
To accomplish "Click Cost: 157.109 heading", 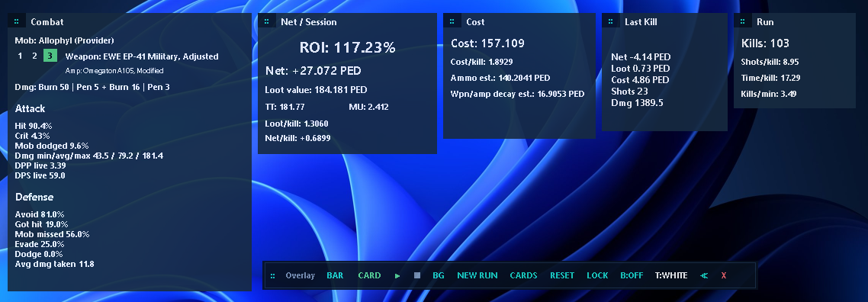I will 487,43.
